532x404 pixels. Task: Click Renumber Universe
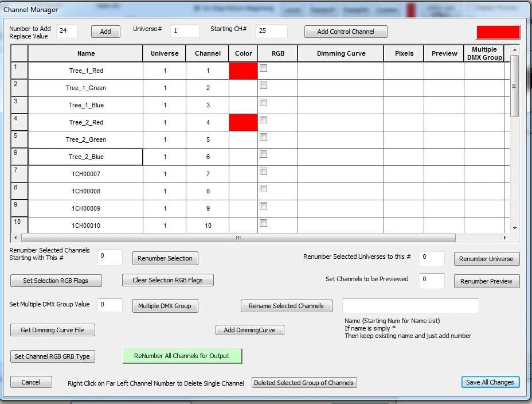tap(487, 259)
